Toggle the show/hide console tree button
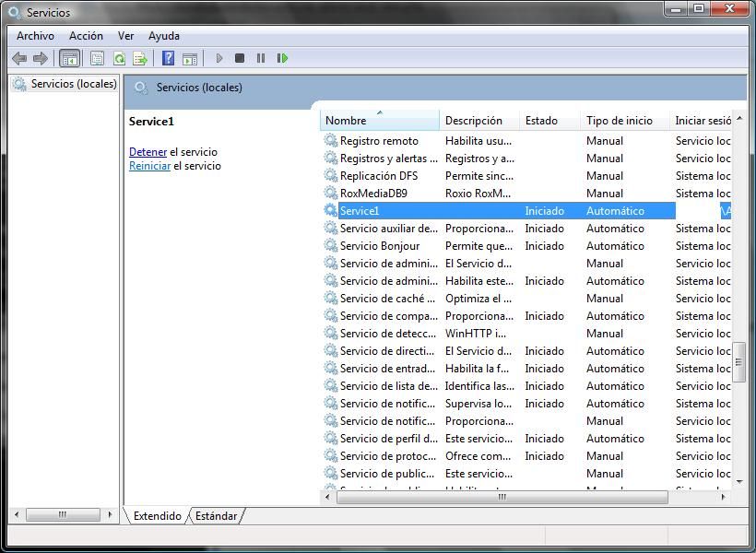Image resolution: width=756 pixels, height=553 pixels. point(69,58)
